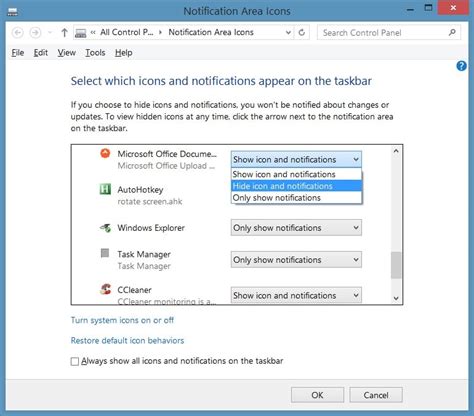Select the 'AutoHotkey' item name
This screenshot has width=474, height=416.
140,190
